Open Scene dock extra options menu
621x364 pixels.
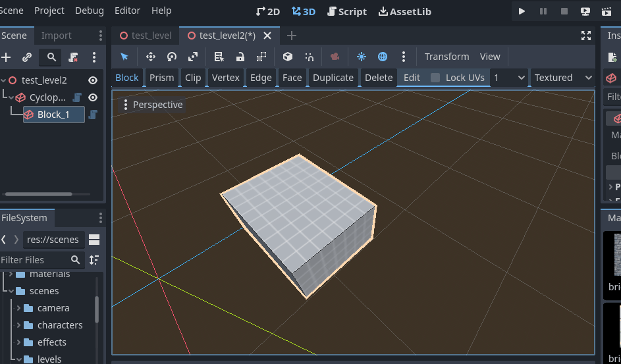[x=94, y=57]
